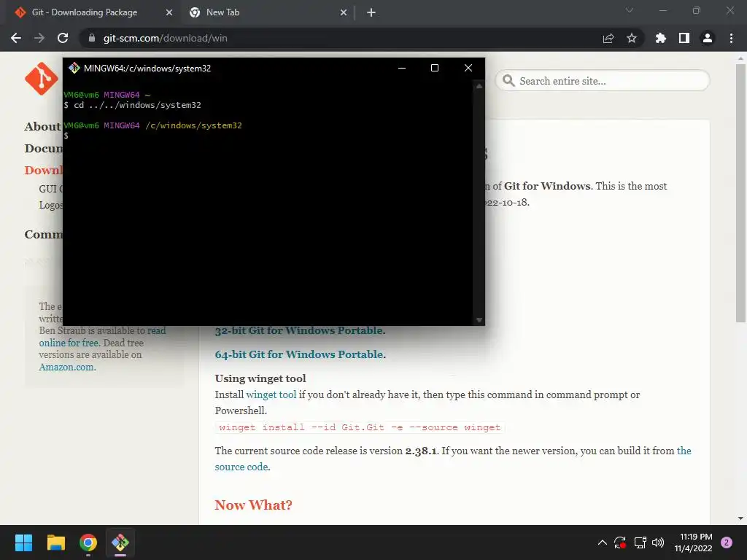This screenshot has height=560, width=747.
Task: Click the browser back arrow
Action: pyautogui.click(x=16, y=38)
